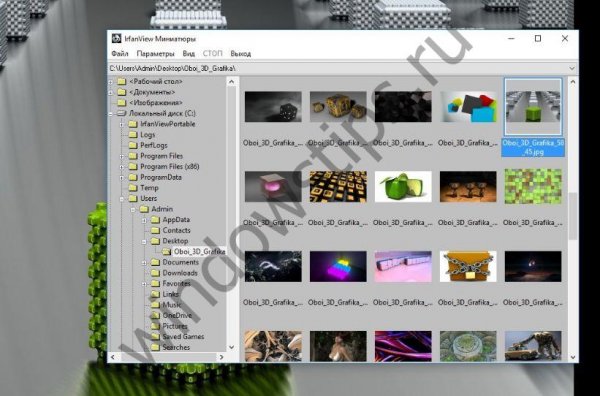Select the OneDrive folder in tree
Viewport: 600px width, 396px height.
click(x=177, y=316)
